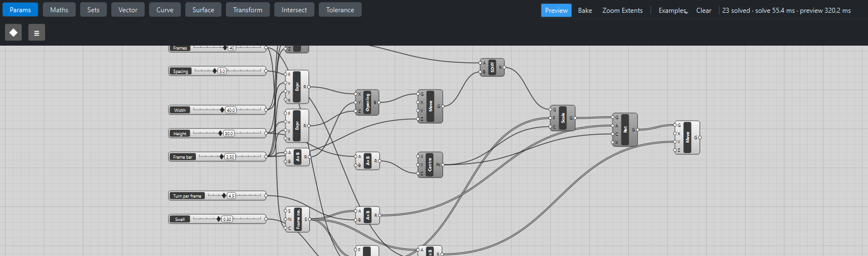Select the Centre component node

pyautogui.click(x=430, y=165)
